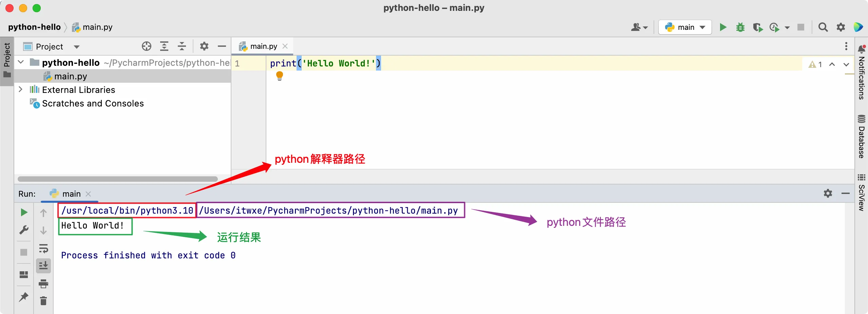Expand the External Libraries tree node
This screenshot has height=314, width=868.
coord(20,90)
